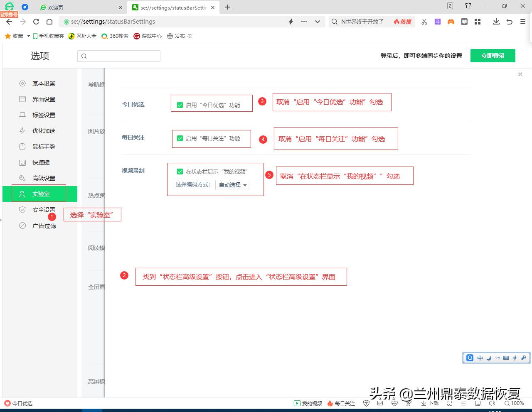This screenshot has height=412, width=532.
Task: Open the soft keyboard icon in IME bar
Action: point(507,358)
